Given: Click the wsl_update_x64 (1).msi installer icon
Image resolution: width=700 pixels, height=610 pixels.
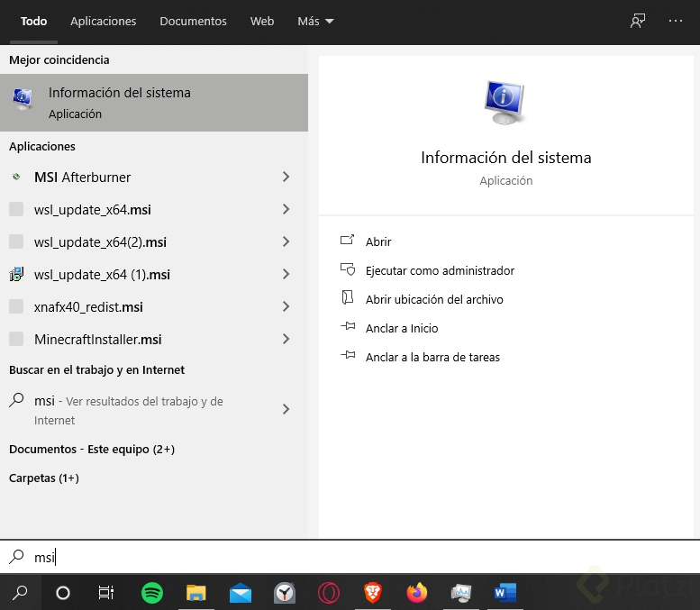Looking at the screenshot, I should coord(16,274).
